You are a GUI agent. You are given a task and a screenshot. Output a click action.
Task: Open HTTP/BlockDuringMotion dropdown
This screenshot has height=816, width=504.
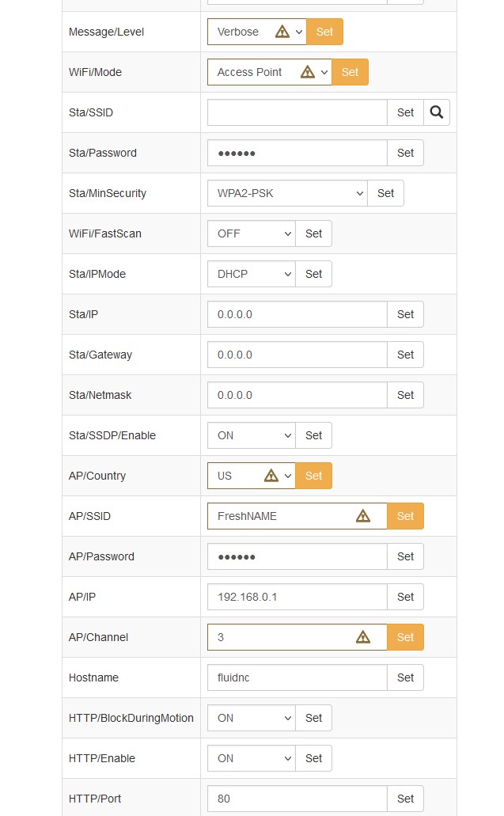tap(251, 718)
